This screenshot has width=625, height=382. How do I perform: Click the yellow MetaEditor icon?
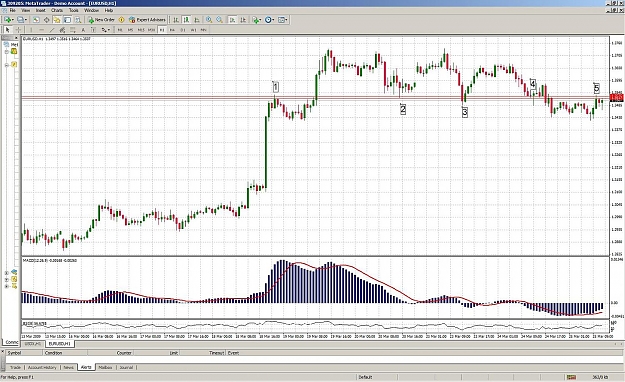pos(122,20)
